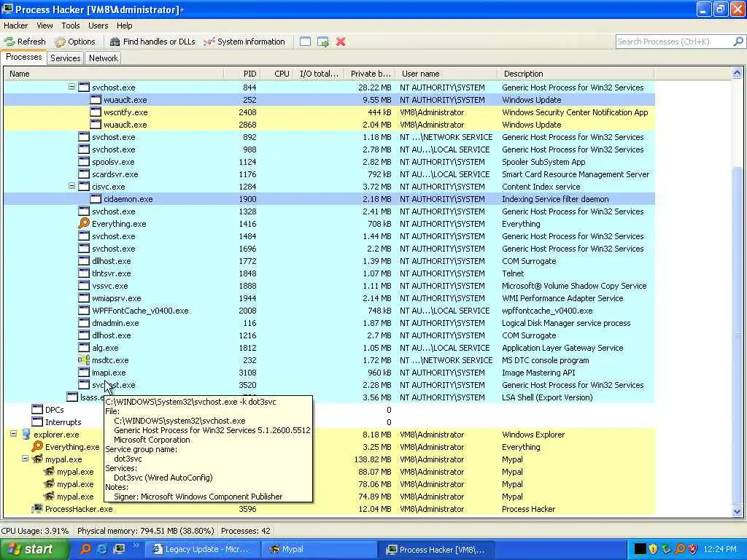Open the Tools menu

[x=71, y=26]
